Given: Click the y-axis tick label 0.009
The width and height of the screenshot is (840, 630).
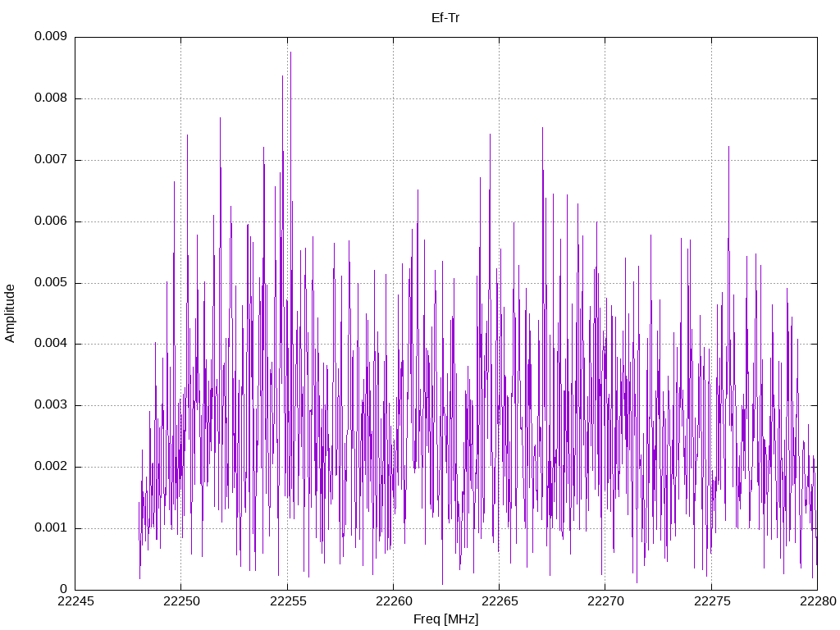Looking at the screenshot, I should [x=51, y=36].
